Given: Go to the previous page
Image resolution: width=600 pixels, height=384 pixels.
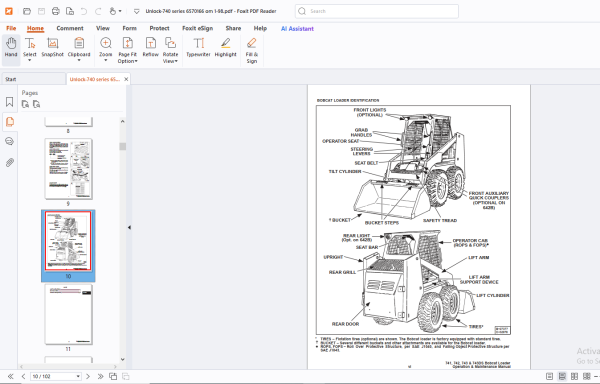Looking at the screenshot, I should pyautogui.click(x=23, y=376).
